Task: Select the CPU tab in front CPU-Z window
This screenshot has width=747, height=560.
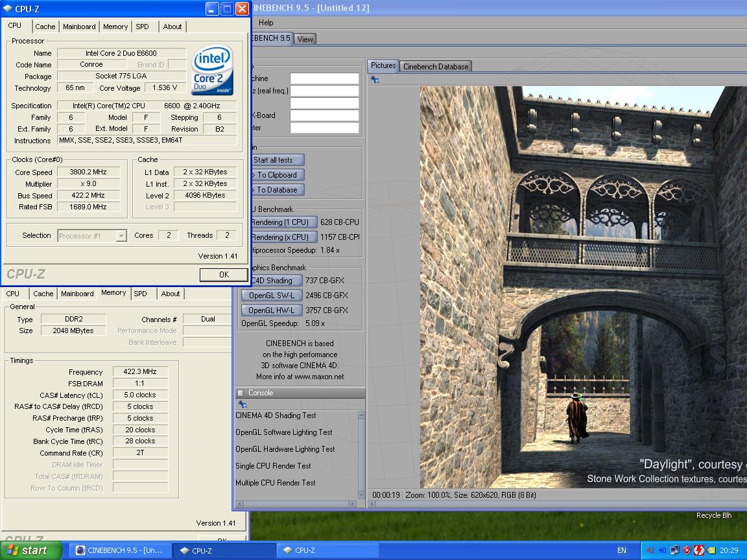Action: click(x=15, y=26)
